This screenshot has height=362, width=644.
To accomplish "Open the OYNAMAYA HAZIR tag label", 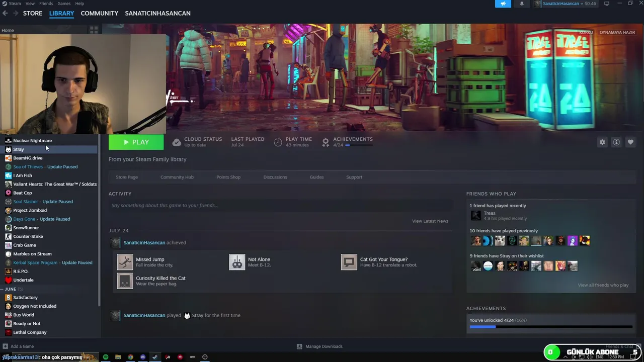I will pyautogui.click(x=617, y=32).
